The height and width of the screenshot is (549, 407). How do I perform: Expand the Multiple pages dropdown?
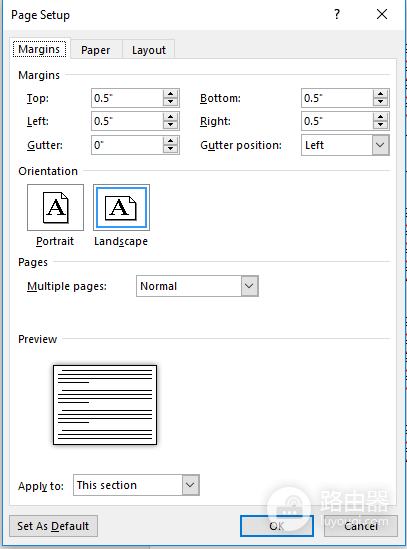249,286
